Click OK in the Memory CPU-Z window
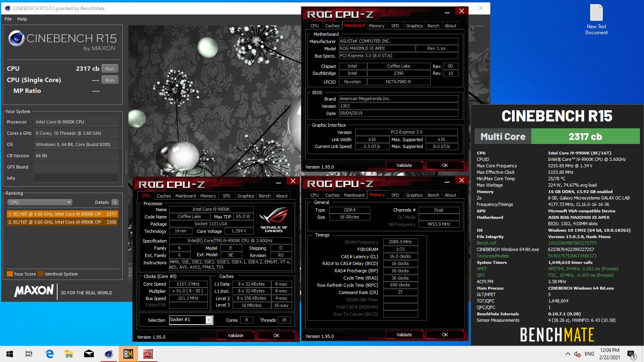Screen dimensions: 644x362 (445, 335)
